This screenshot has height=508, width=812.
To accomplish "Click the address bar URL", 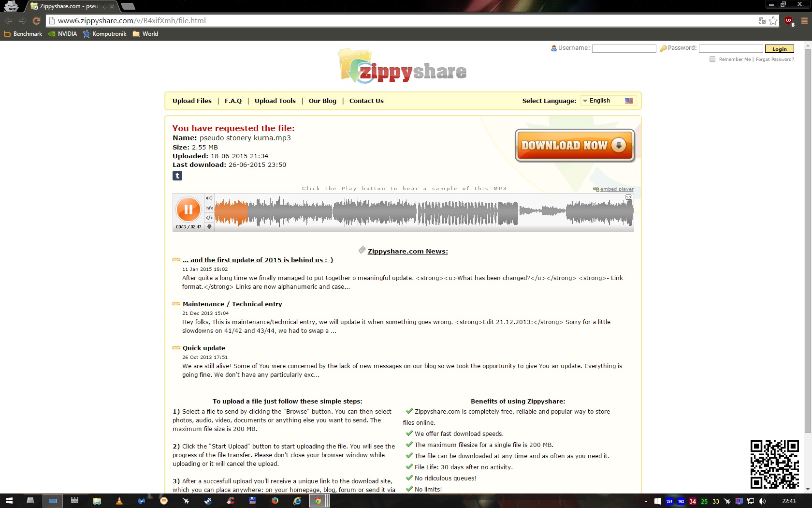I will (x=131, y=21).
